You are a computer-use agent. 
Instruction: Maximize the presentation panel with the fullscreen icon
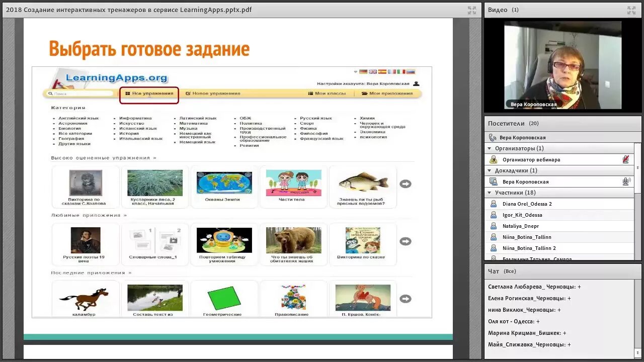click(x=471, y=10)
